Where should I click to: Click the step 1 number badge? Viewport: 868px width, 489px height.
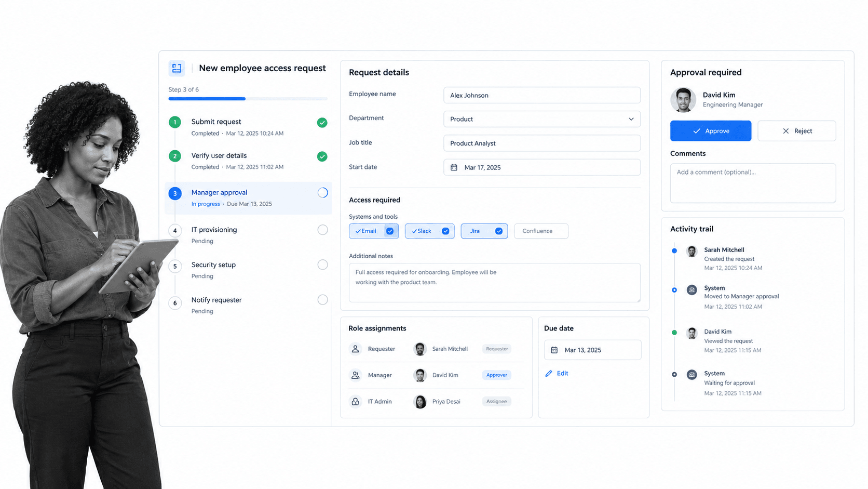tap(175, 123)
